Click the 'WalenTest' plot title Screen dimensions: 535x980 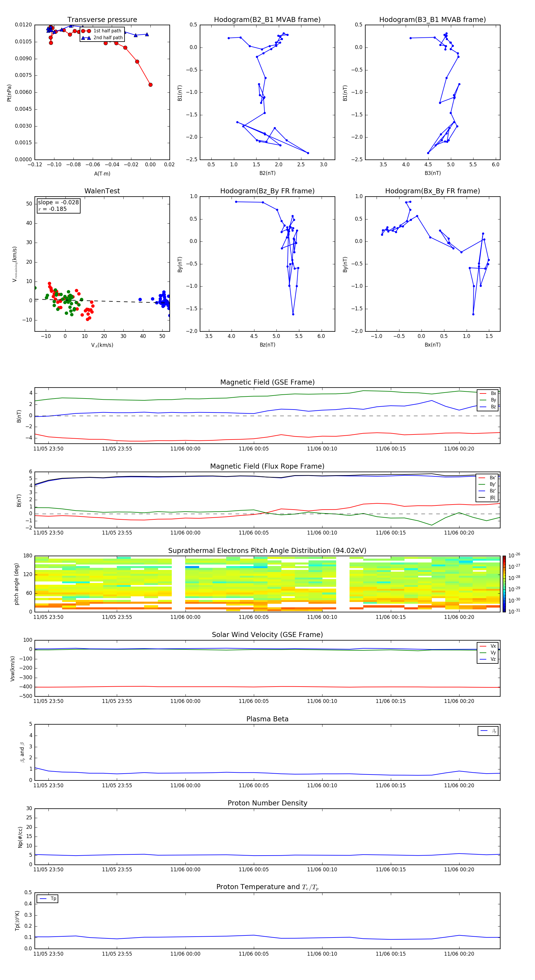tap(102, 191)
